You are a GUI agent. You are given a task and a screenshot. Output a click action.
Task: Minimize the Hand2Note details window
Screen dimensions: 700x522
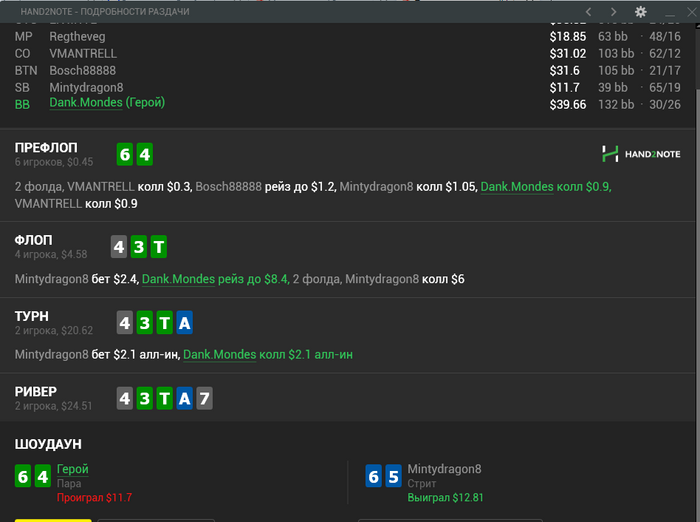click(670, 13)
